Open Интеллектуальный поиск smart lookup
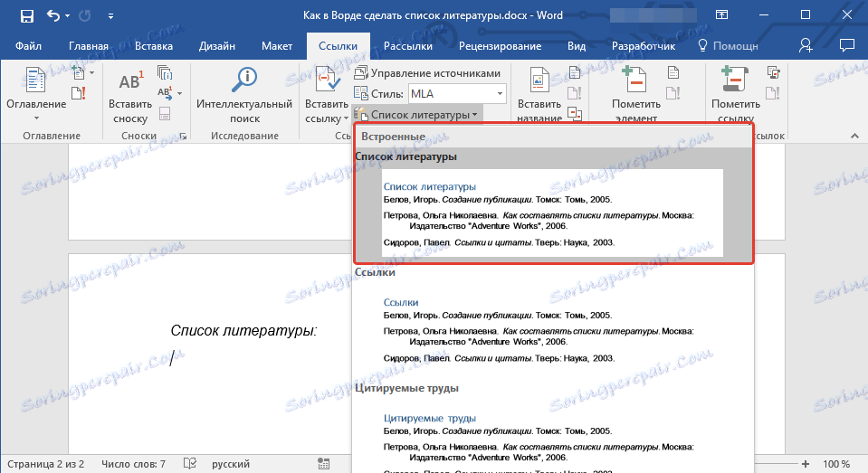 [x=244, y=80]
